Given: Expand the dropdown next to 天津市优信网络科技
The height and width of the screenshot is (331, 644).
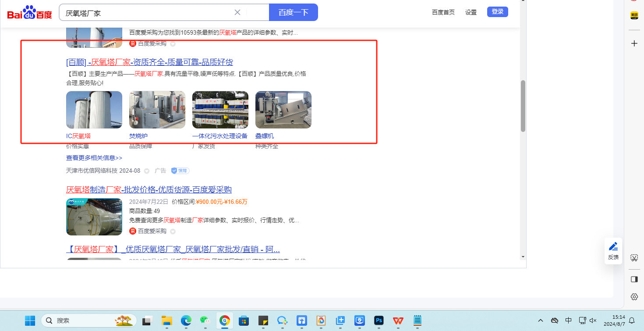Looking at the screenshot, I should pyautogui.click(x=147, y=171).
